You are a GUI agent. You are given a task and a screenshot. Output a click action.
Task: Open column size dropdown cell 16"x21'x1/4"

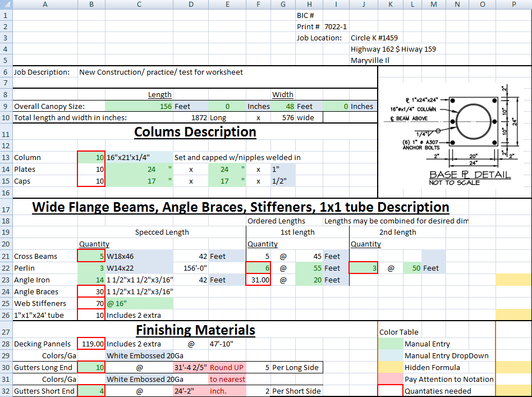tap(139, 158)
